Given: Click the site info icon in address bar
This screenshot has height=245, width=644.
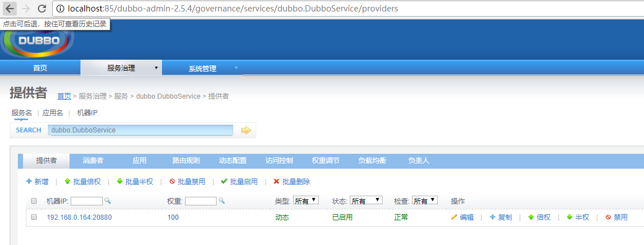Looking at the screenshot, I should pos(60,8).
